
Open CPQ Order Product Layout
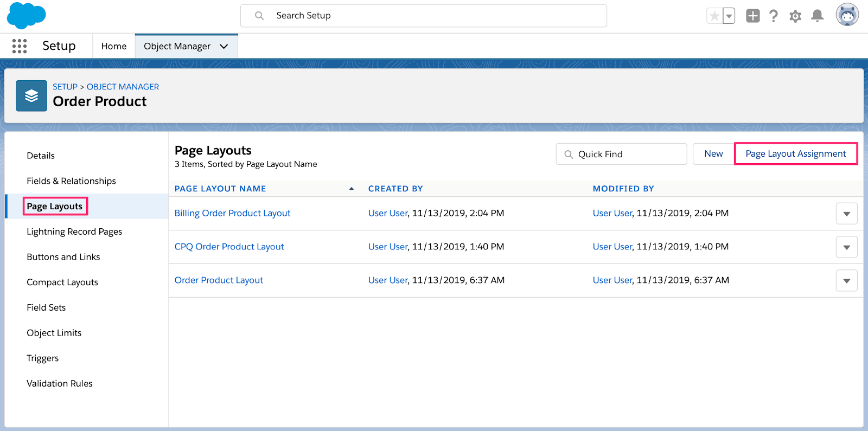(x=229, y=247)
